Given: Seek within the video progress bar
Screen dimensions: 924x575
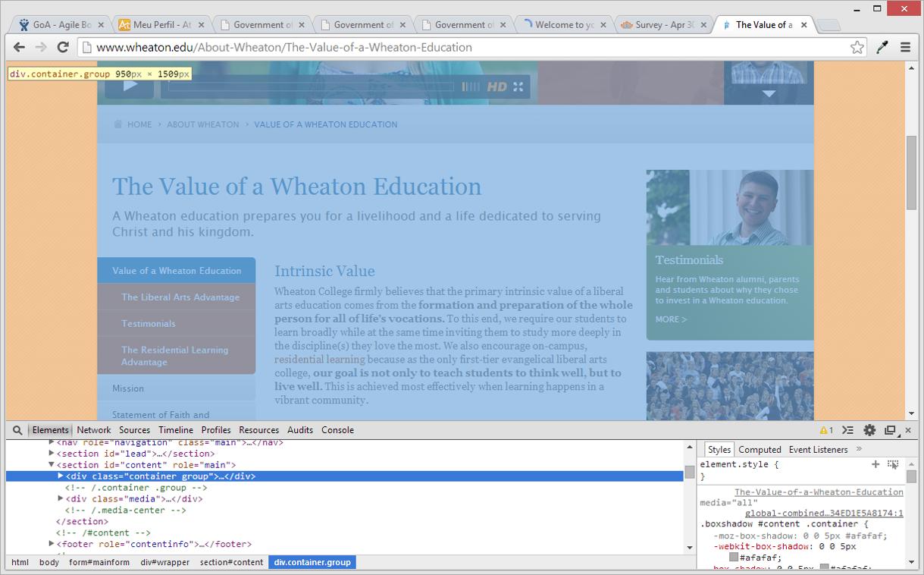Looking at the screenshot, I should (x=311, y=86).
